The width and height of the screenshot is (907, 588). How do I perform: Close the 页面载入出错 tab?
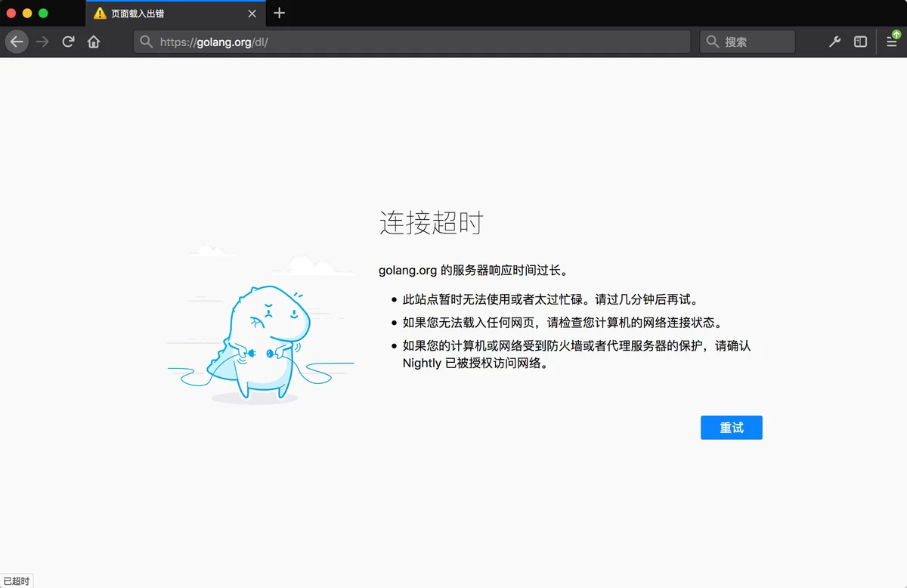click(x=252, y=14)
